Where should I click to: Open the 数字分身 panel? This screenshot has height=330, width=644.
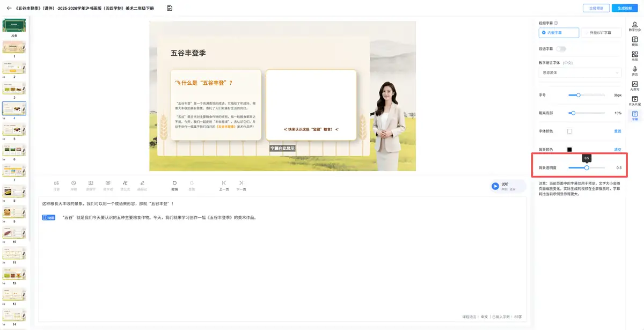click(x=635, y=26)
